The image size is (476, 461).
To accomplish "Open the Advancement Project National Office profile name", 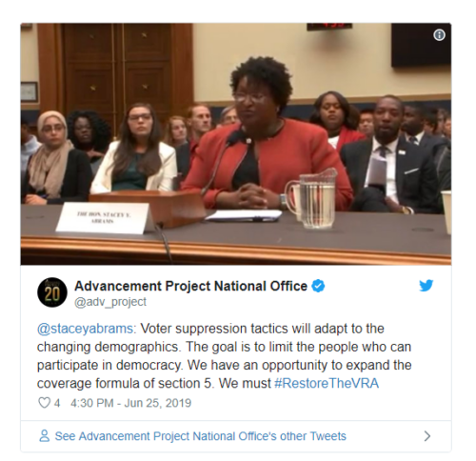I will [x=190, y=286].
